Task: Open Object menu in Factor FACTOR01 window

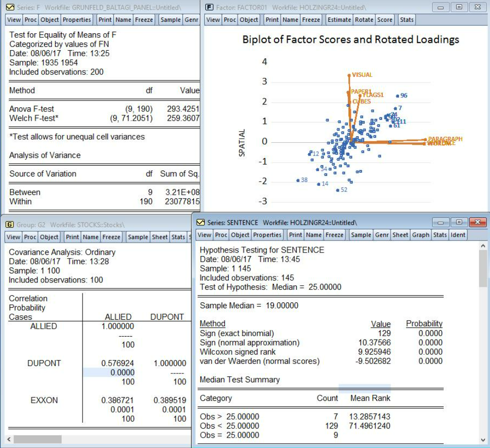Action: [x=249, y=20]
